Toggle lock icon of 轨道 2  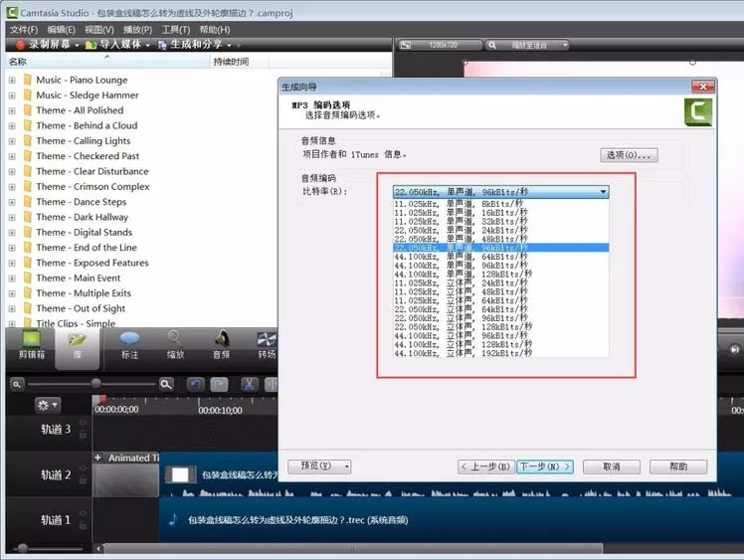click(x=83, y=479)
